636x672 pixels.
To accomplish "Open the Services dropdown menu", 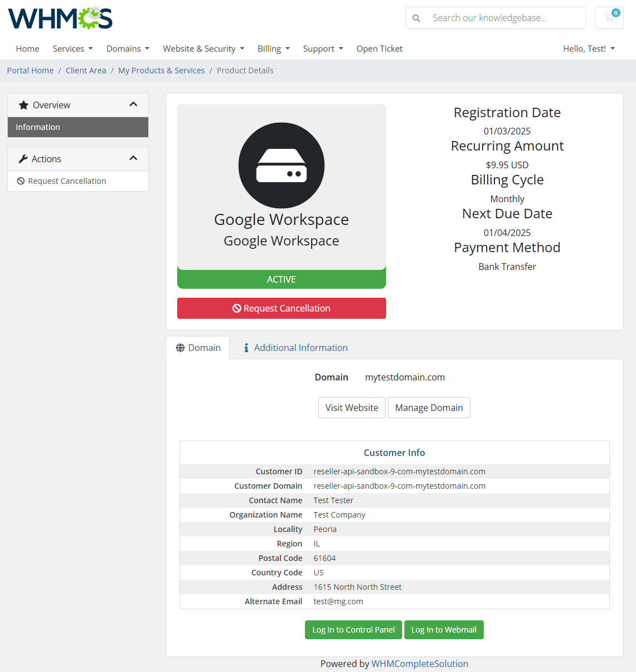I will click(73, 48).
